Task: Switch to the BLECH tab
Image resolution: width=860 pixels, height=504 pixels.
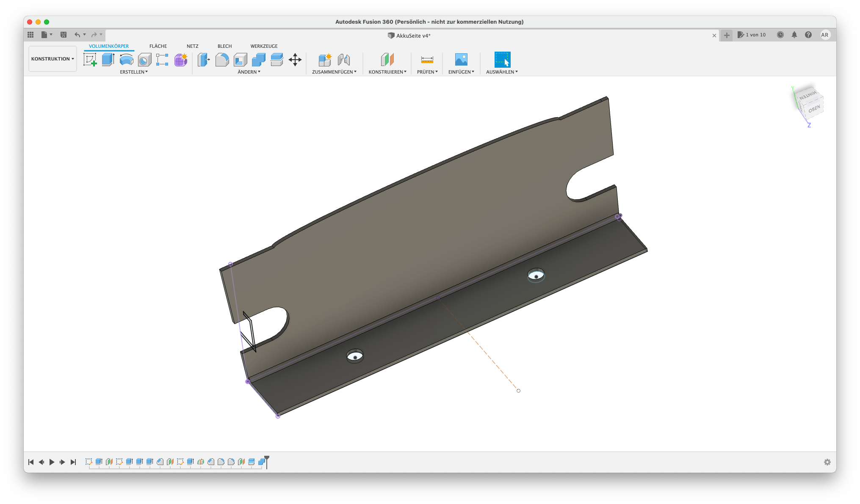Action: coord(224,46)
